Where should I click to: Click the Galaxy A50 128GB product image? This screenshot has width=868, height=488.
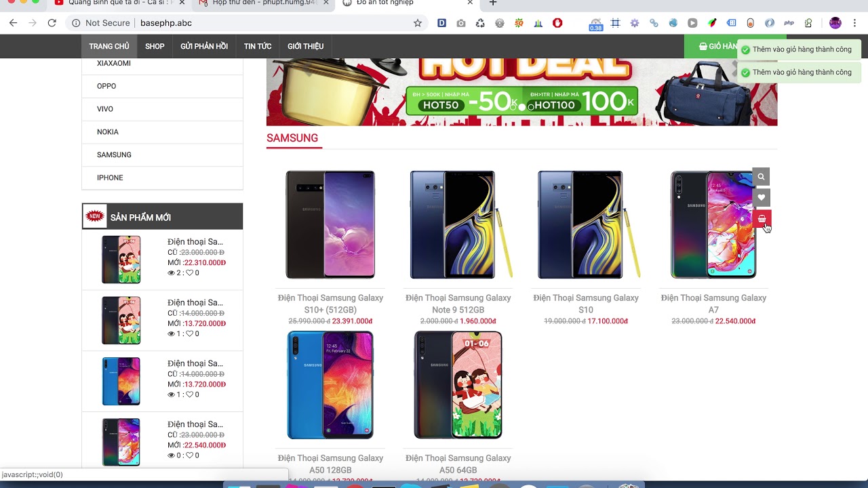330,385
